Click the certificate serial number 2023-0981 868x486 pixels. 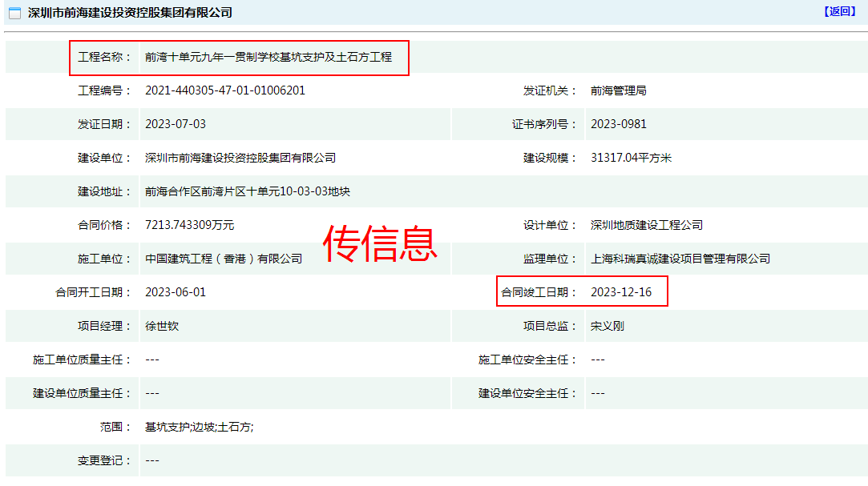[619, 124]
